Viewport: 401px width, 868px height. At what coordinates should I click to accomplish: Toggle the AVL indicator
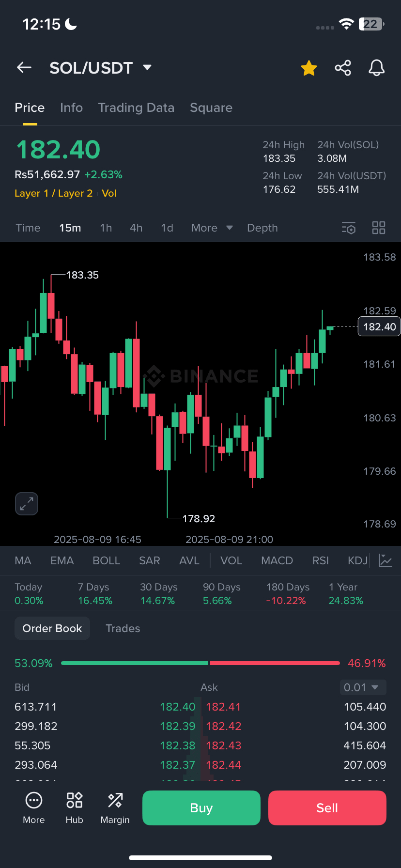tap(189, 560)
